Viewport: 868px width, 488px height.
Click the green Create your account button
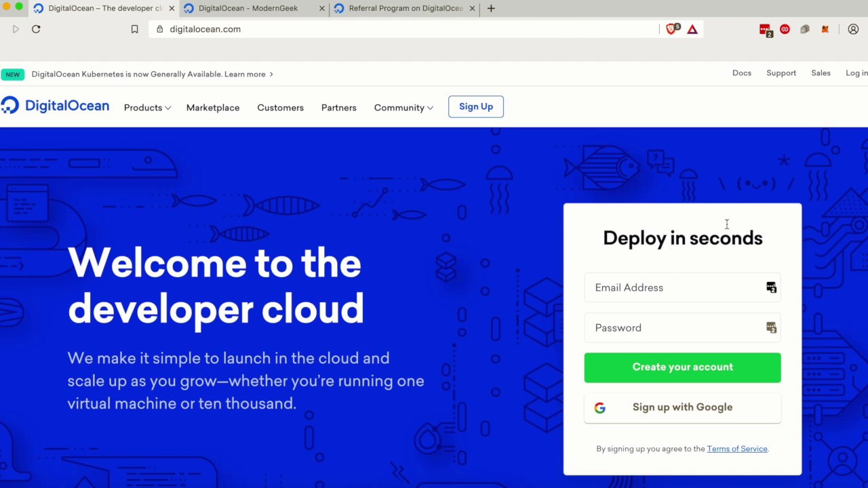click(x=682, y=367)
